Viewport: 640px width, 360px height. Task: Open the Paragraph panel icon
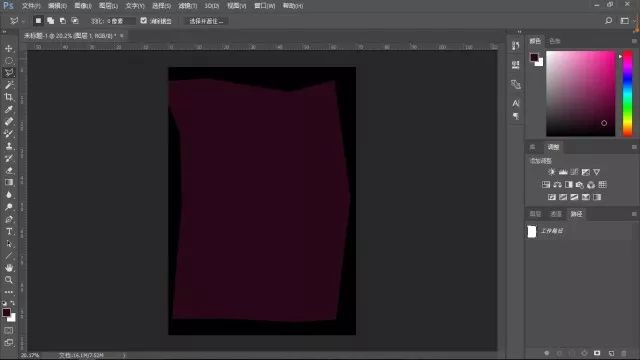point(516,116)
